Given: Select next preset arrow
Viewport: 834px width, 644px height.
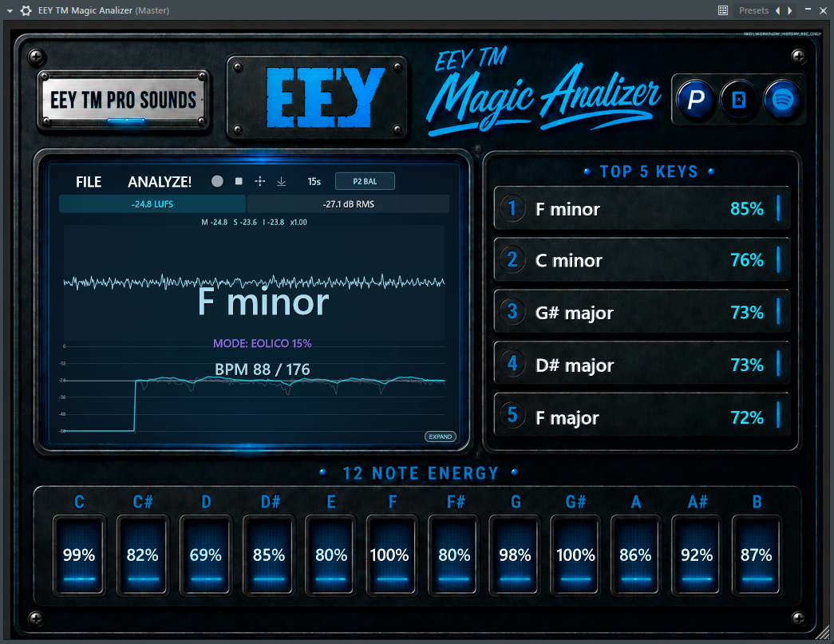Looking at the screenshot, I should coord(790,10).
